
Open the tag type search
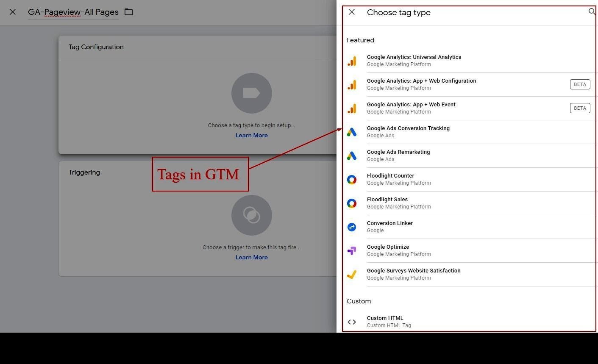click(592, 12)
